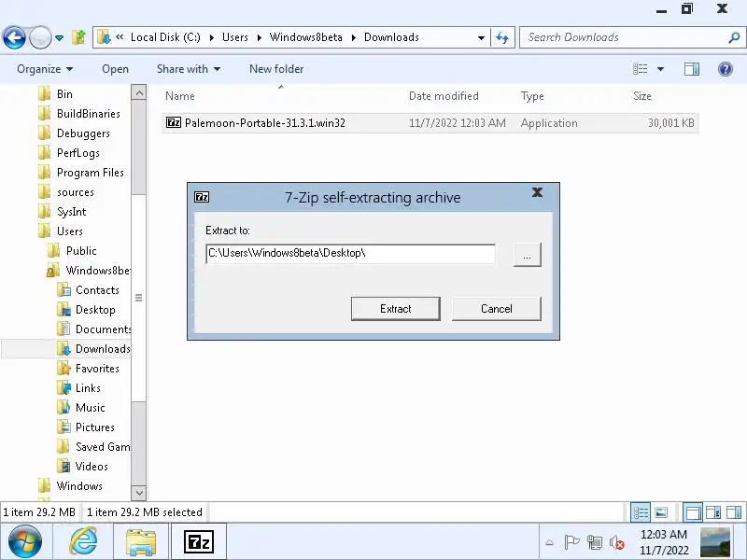The width and height of the screenshot is (747, 560).
Task: Select the sources folder
Action: pos(76,192)
